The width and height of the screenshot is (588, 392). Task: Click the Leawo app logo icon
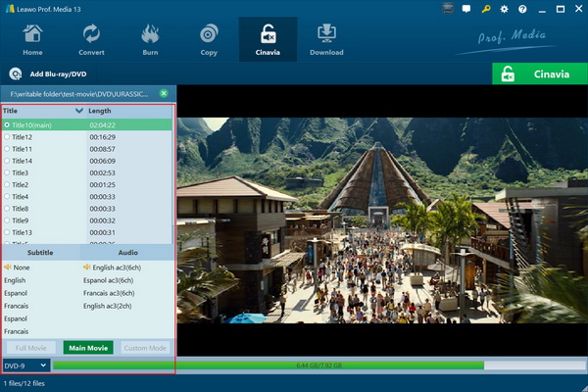click(10, 9)
